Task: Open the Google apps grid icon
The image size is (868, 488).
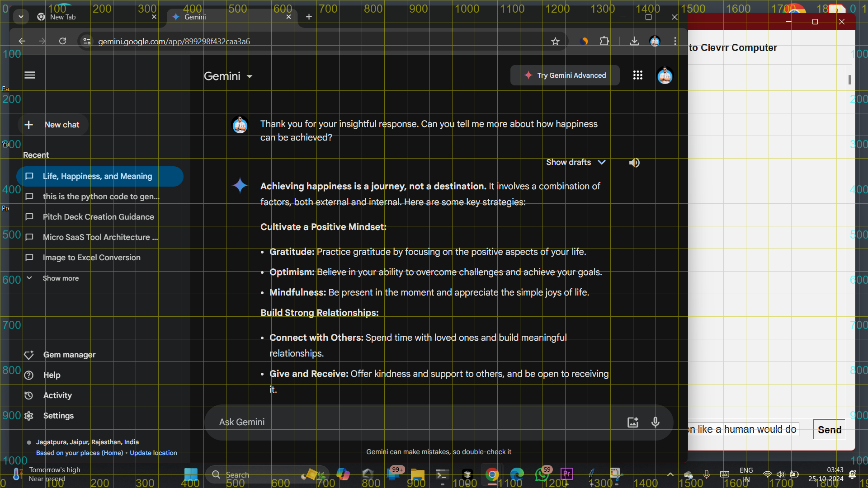Action: click(638, 75)
